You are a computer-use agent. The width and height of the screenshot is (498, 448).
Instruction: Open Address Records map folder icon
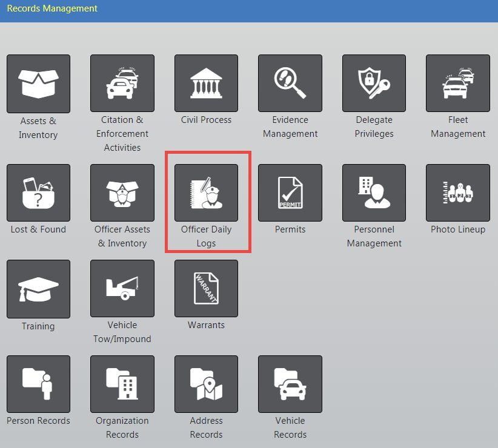pos(206,384)
